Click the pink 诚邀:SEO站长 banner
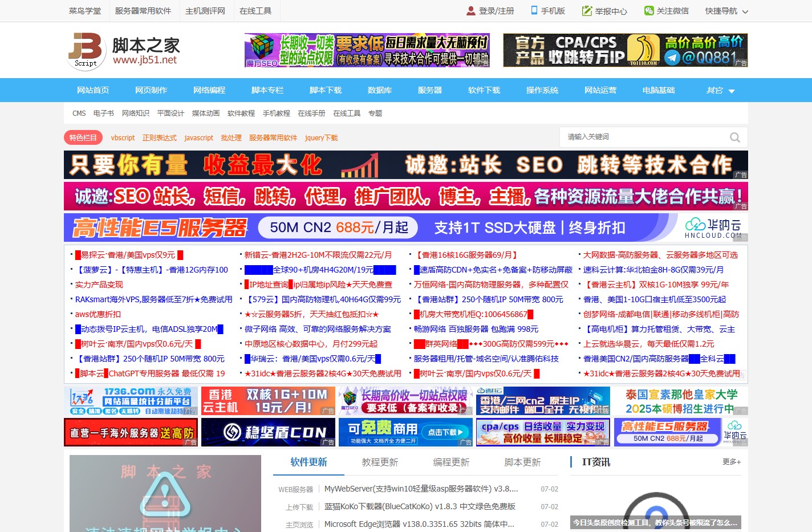Screen dimensions: 812x532 406,196
